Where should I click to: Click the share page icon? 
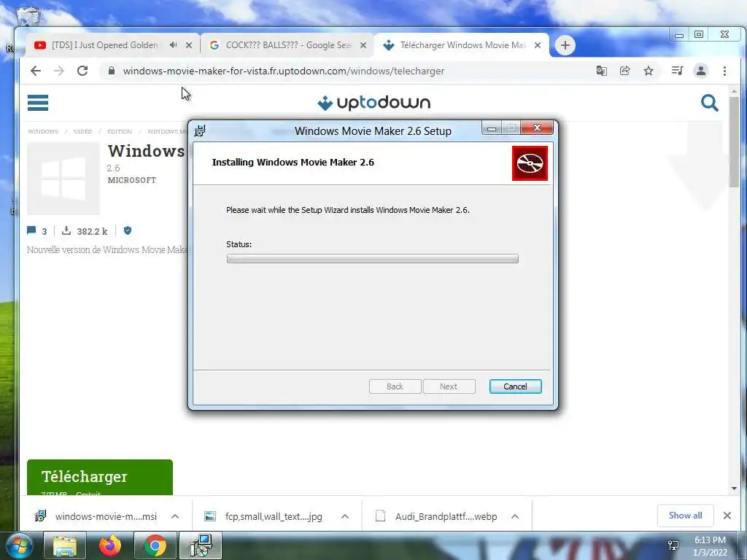[624, 71]
